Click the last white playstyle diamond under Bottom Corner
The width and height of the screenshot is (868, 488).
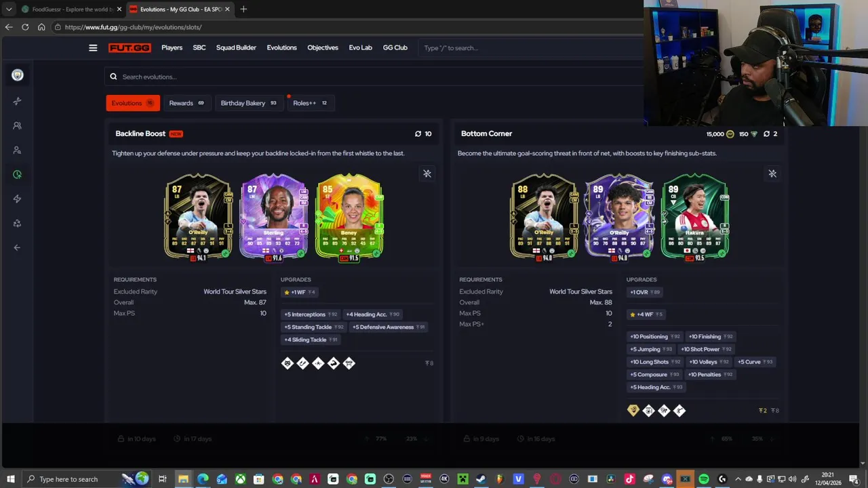tap(679, 410)
